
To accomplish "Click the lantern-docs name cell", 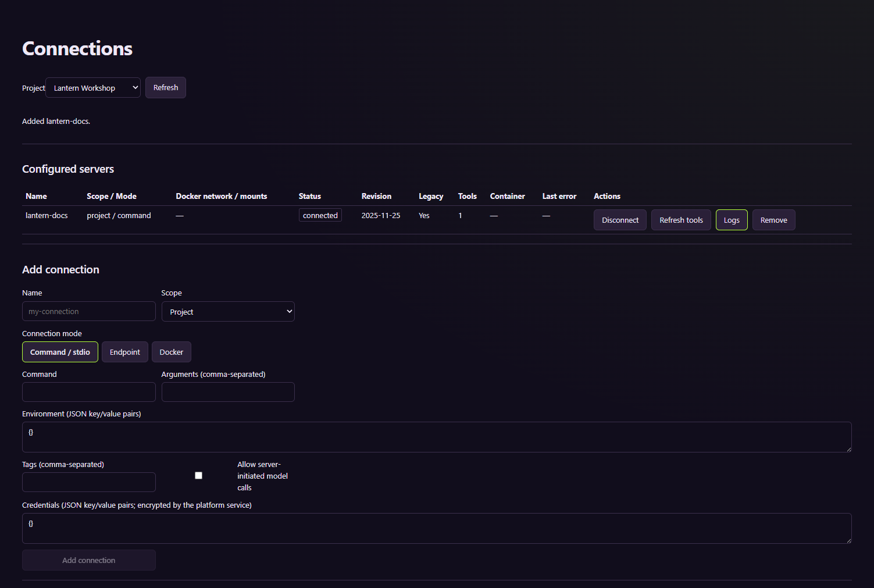I will click(47, 215).
